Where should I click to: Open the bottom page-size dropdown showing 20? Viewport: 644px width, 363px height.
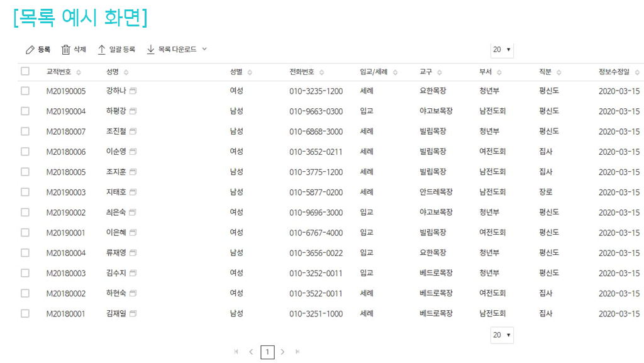coord(502,335)
